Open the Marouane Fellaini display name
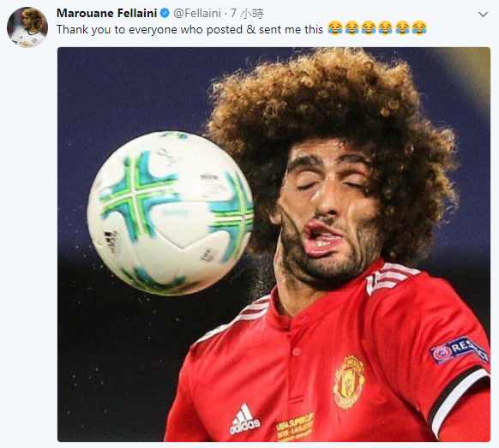Viewport: 499px width, 448px height. click(x=106, y=13)
